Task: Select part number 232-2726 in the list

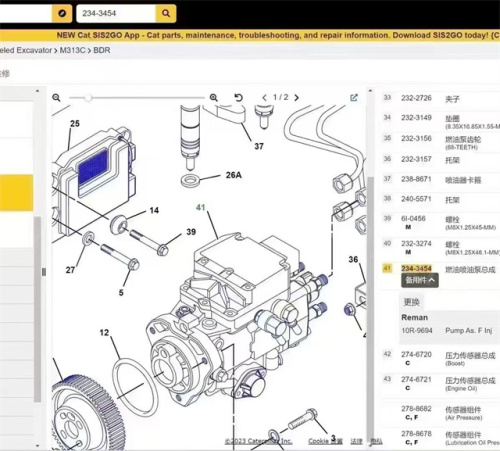Action: pos(416,98)
